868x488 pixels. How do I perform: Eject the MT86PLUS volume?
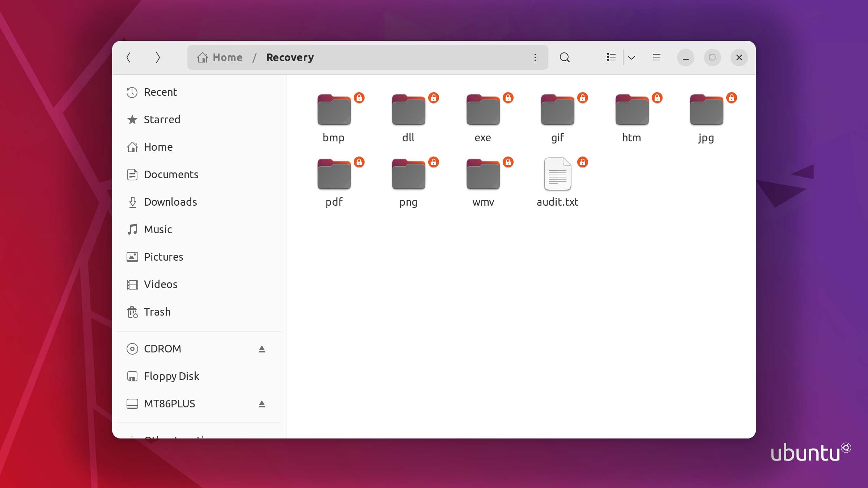click(x=262, y=404)
